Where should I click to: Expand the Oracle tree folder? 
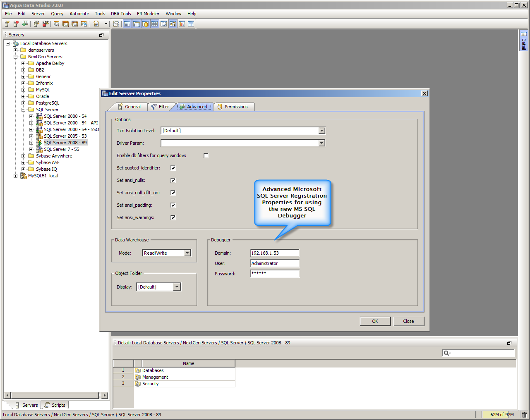(24, 96)
